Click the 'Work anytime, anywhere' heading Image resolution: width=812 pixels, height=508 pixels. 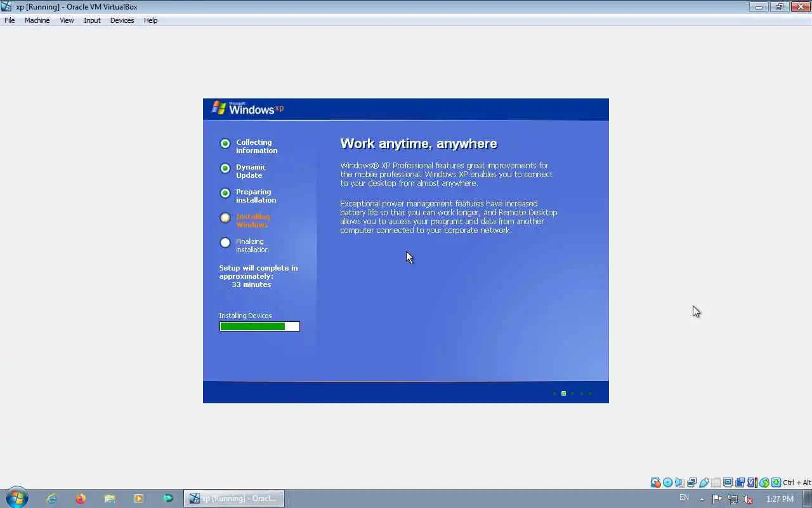click(419, 144)
